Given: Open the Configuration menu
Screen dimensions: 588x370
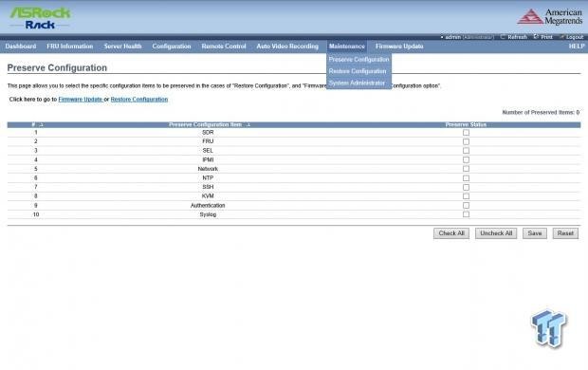Looking at the screenshot, I should click(x=172, y=46).
